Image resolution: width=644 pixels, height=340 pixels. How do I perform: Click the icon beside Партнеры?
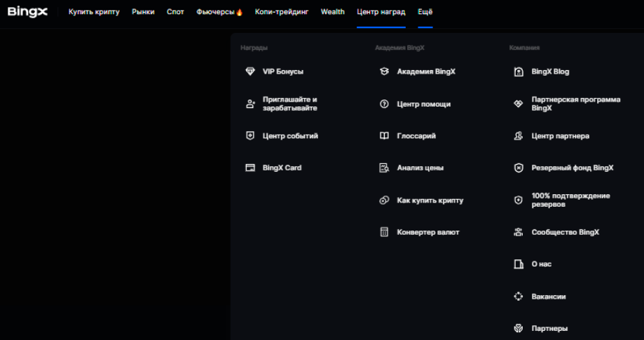coord(519,329)
